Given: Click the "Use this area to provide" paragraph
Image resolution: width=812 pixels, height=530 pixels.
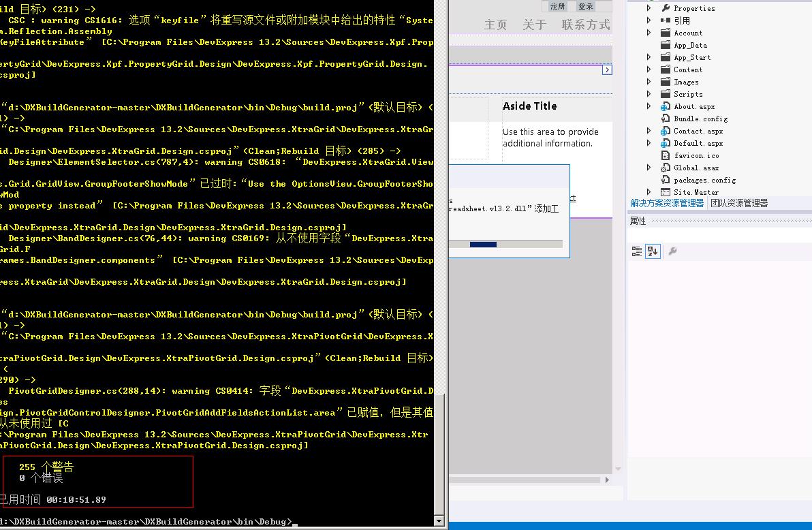Looking at the screenshot, I should point(550,138).
